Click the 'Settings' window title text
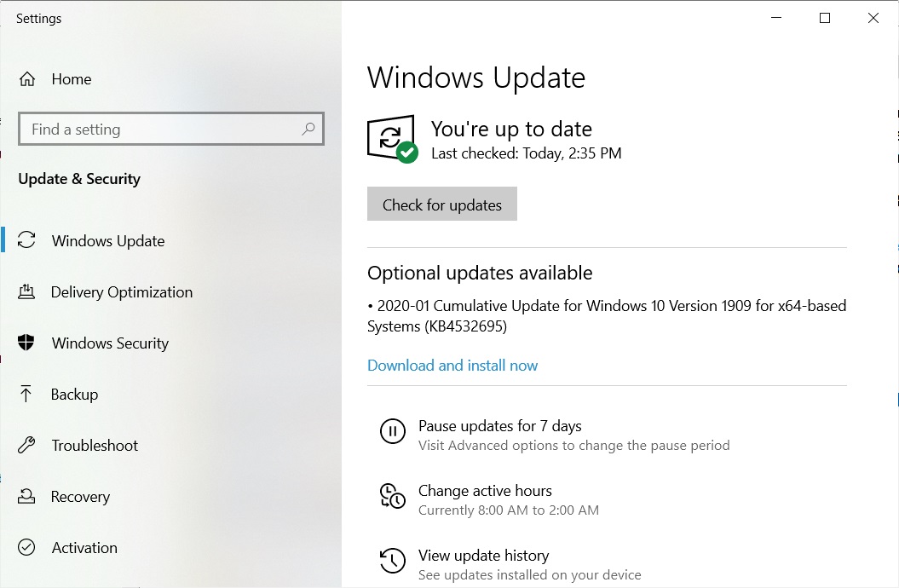This screenshot has height=588, width=899. pyautogui.click(x=39, y=19)
